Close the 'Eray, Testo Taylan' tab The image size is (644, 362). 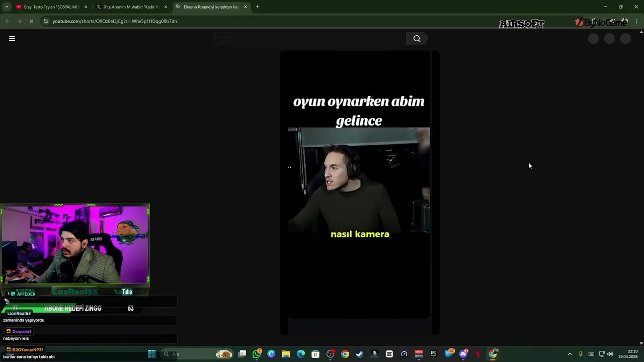(86, 7)
